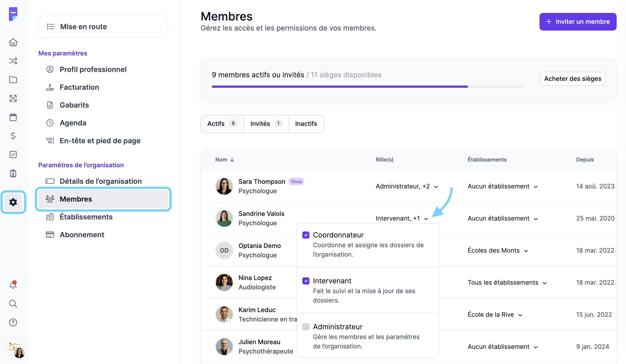
Task: Open the Home icon in sidebar
Action: (x=13, y=42)
